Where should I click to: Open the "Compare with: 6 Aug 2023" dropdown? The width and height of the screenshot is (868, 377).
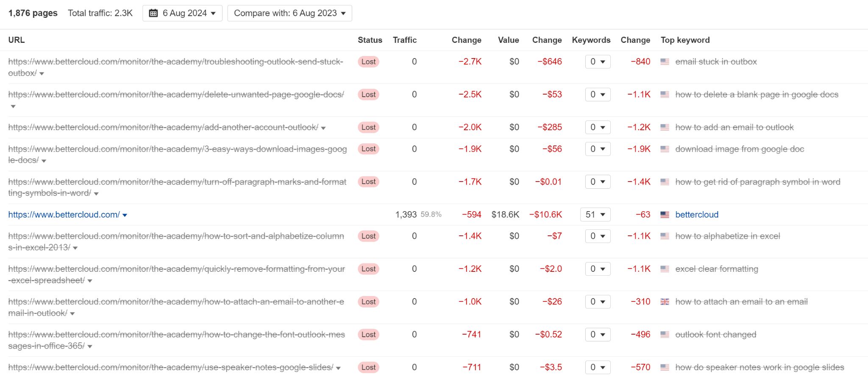click(x=290, y=13)
